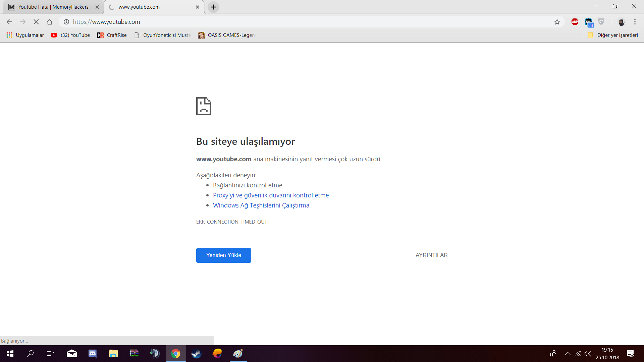Viewport: 644px width, 362px height.
Task: Switch to Youtube Hata | MemoryHackers tab
Action: [x=53, y=7]
